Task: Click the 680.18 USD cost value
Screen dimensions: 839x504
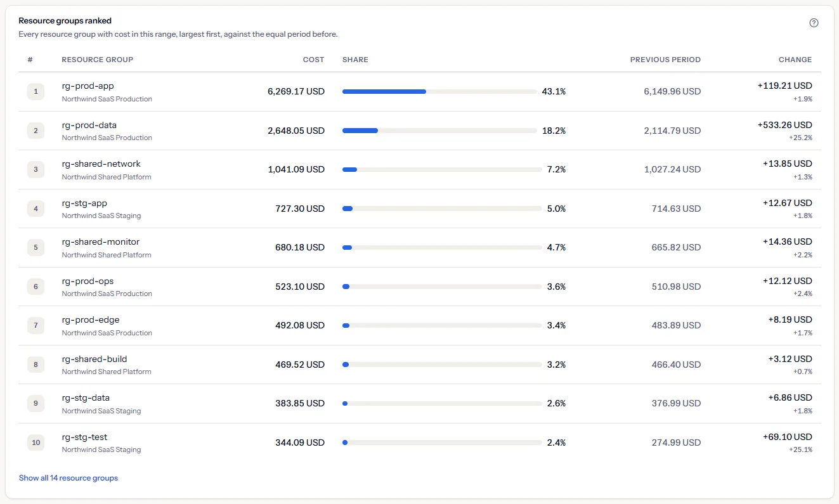Action: [300, 247]
